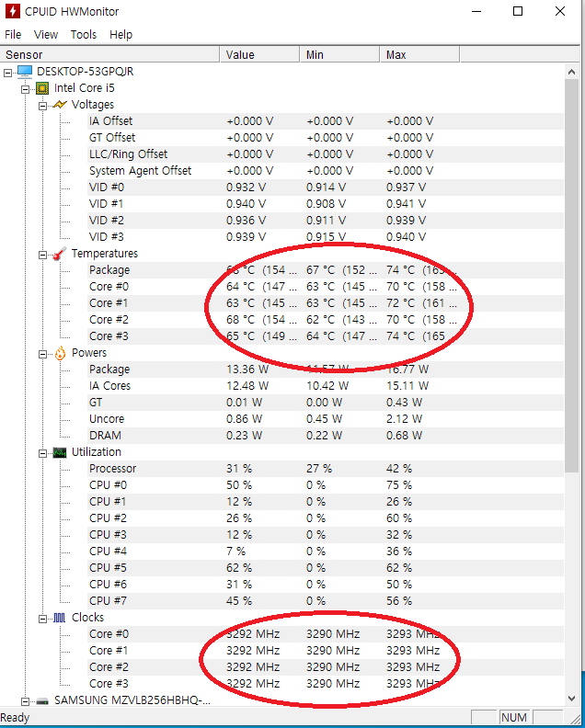The image size is (585, 728).
Task: Select Core #0 under Clocks
Action: coord(326,634)
